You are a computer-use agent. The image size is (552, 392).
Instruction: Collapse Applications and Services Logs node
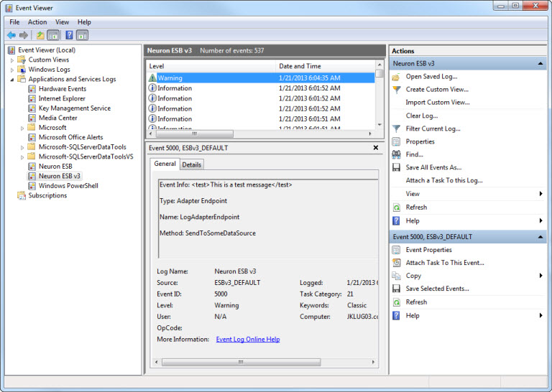(x=12, y=80)
